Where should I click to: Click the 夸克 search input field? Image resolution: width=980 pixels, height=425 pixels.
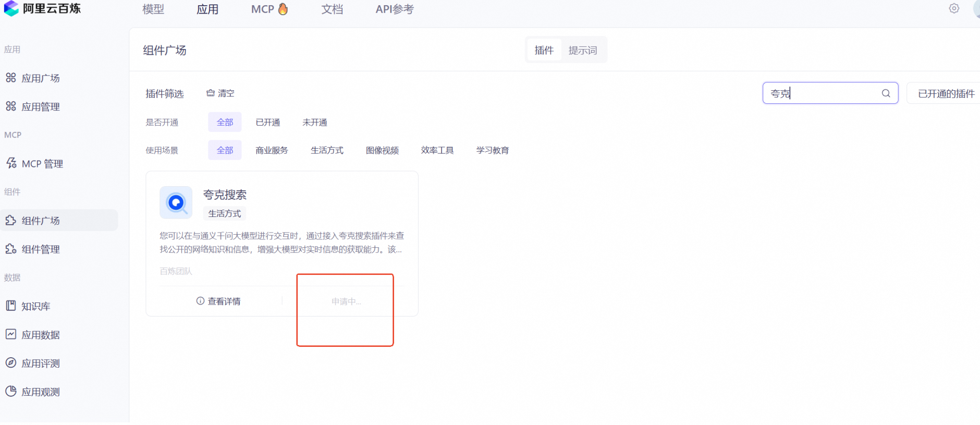(830, 93)
